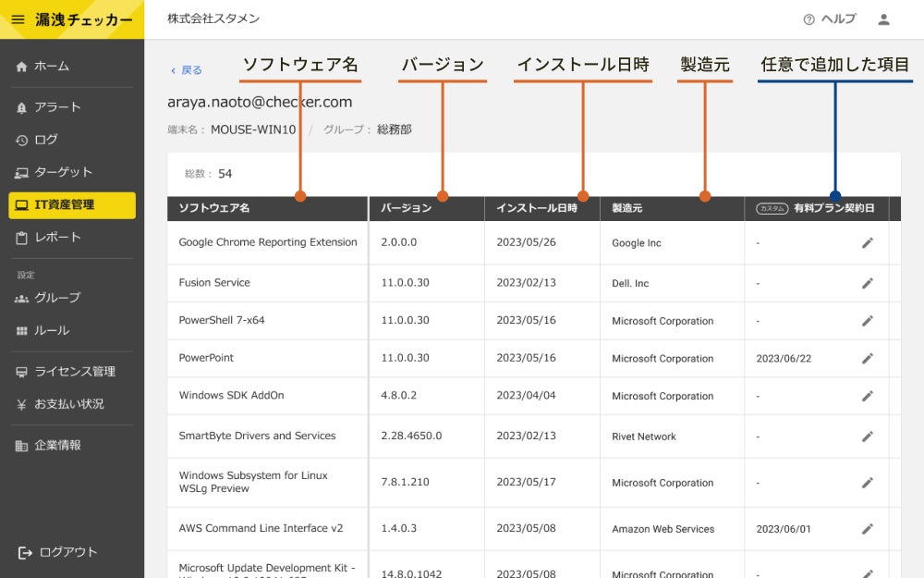
Task: Open ライセンス管理 menu item
Action: (x=75, y=372)
